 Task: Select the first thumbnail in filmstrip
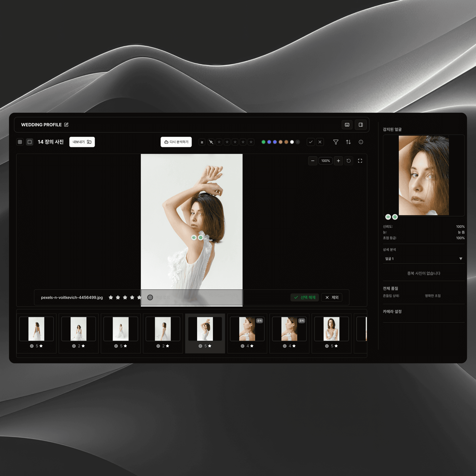pos(36,329)
